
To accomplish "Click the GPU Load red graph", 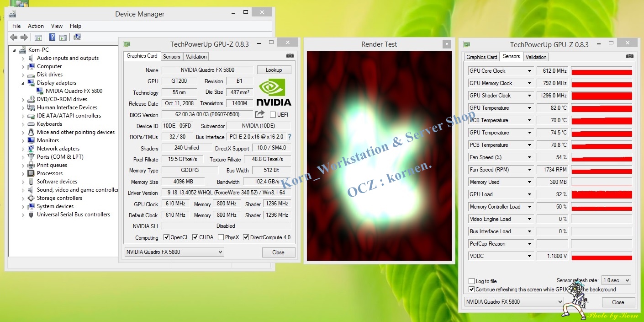I will coord(602,194).
